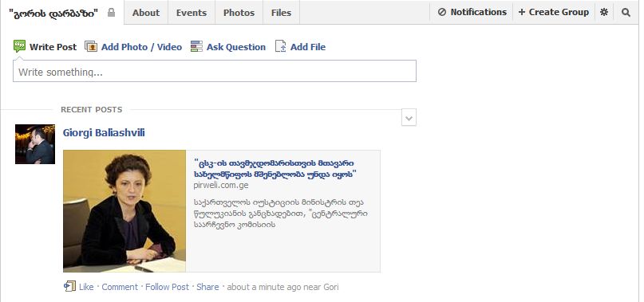The height and width of the screenshot is (302, 644).
Task: Focus the Write something text field
Action: tap(215, 72)
